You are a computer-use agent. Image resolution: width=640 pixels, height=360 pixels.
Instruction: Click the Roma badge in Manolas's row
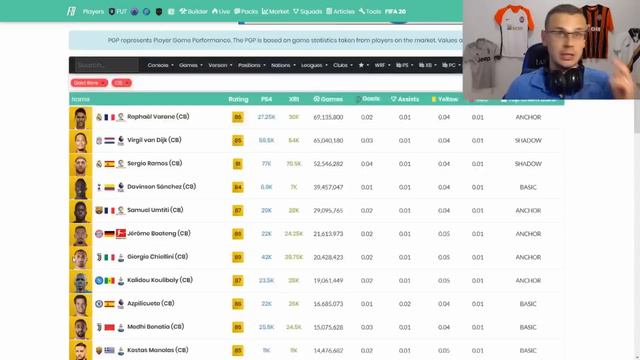pyautogui.click(x=99, y=350)
